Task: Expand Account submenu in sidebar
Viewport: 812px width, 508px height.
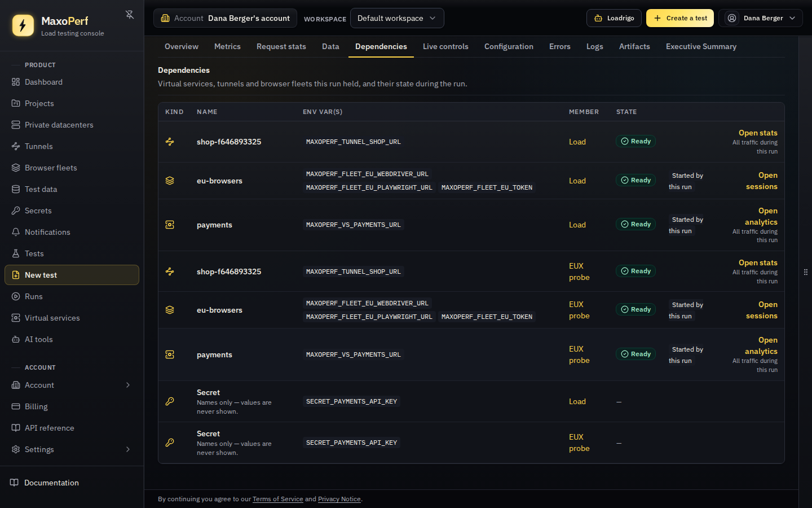Action: point(128,385)
